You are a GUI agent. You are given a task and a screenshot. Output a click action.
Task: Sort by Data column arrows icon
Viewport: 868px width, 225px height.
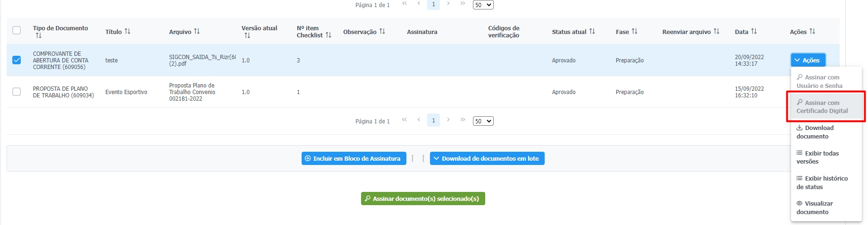coord(754,32)
